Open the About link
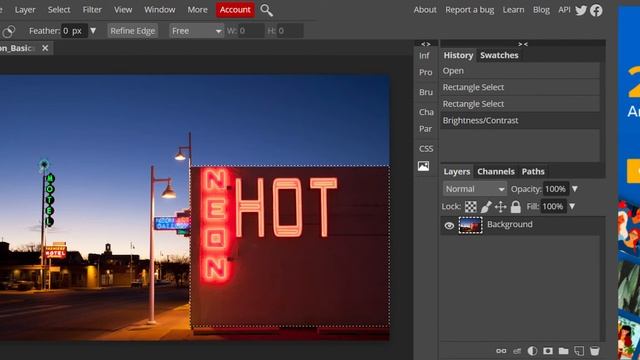 [x=425, y=10]
